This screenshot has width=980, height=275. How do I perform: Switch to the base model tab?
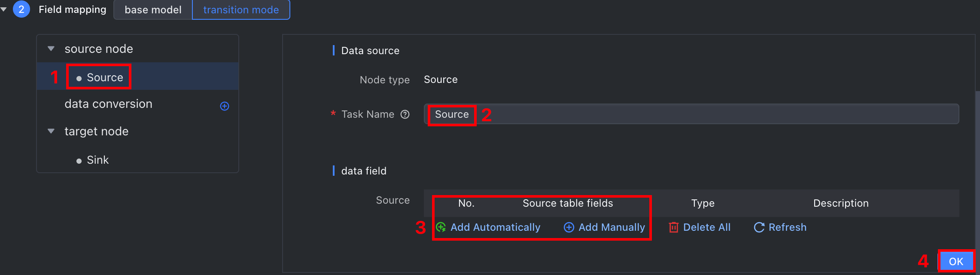[x=153, y=9]
